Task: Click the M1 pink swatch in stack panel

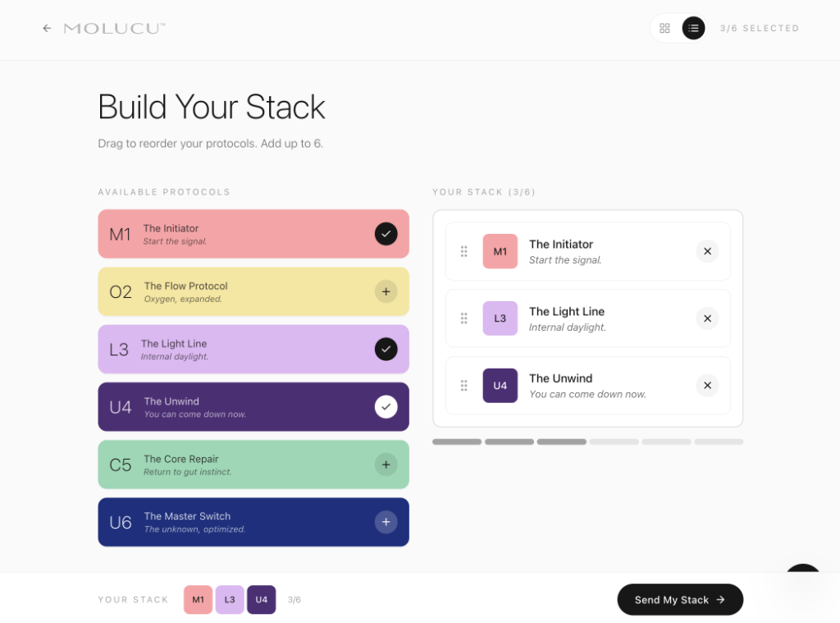Action: (x=500, y=251)
